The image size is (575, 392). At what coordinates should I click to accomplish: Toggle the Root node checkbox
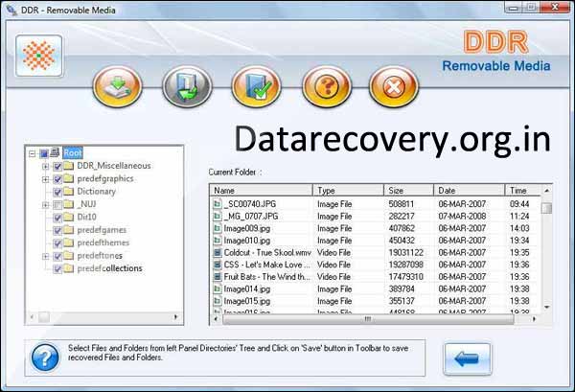pos(44,153)
